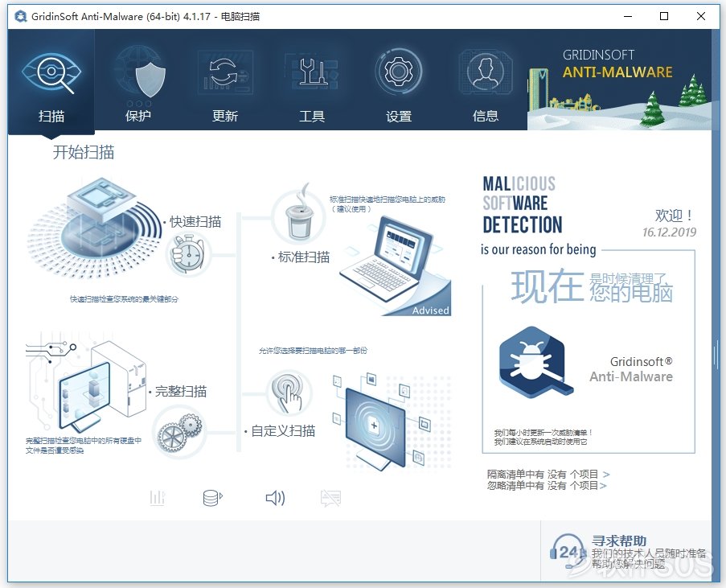Viewport: 726px width, 588px height.
Task: Click the gear settings icon
Action: coord(399,72)
